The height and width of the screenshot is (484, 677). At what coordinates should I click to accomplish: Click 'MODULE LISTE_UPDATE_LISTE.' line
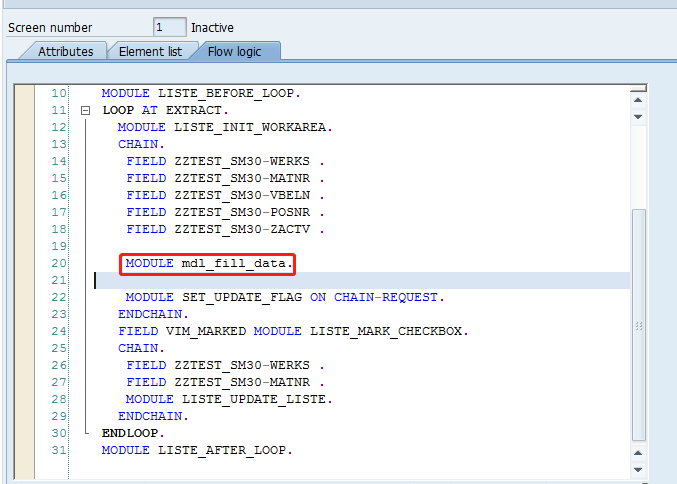pyautogui.click(x=229, y=399)
